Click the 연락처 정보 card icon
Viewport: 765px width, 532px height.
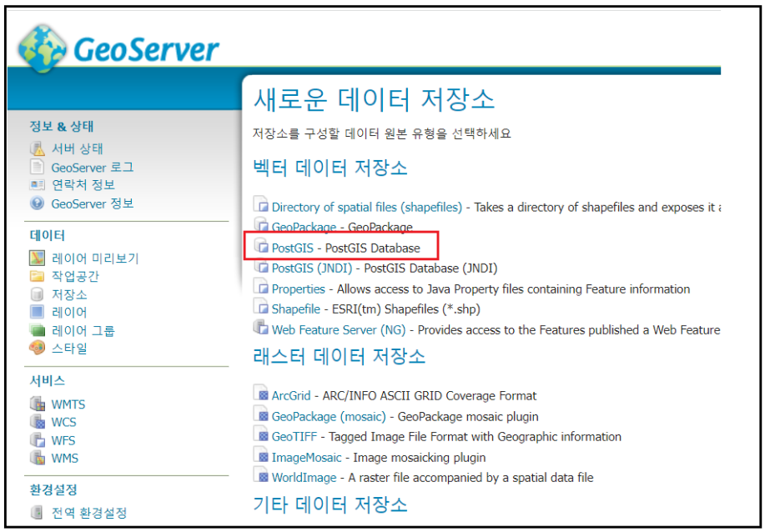coord(37,185)
